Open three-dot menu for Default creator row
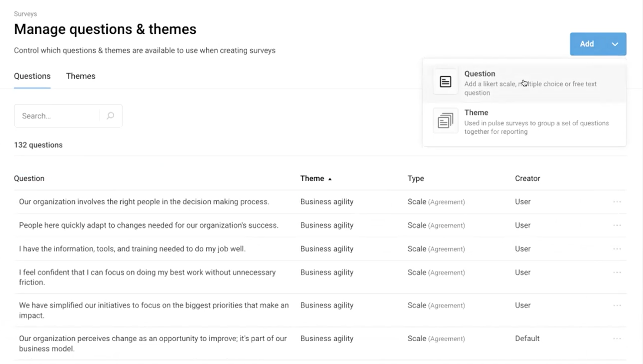This screenshot has height=364, width=643. tap(617, 339)
